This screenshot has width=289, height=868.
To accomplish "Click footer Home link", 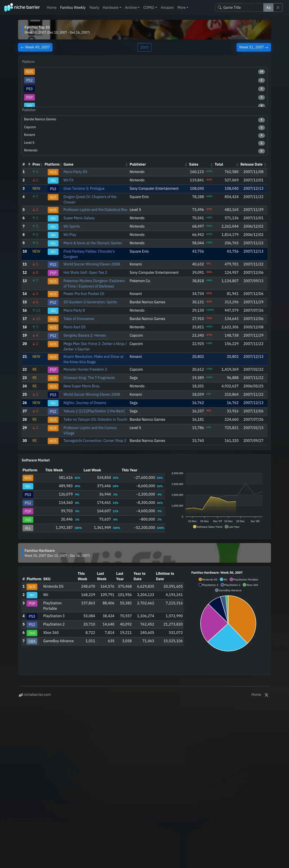I will [x=256, y=694].
